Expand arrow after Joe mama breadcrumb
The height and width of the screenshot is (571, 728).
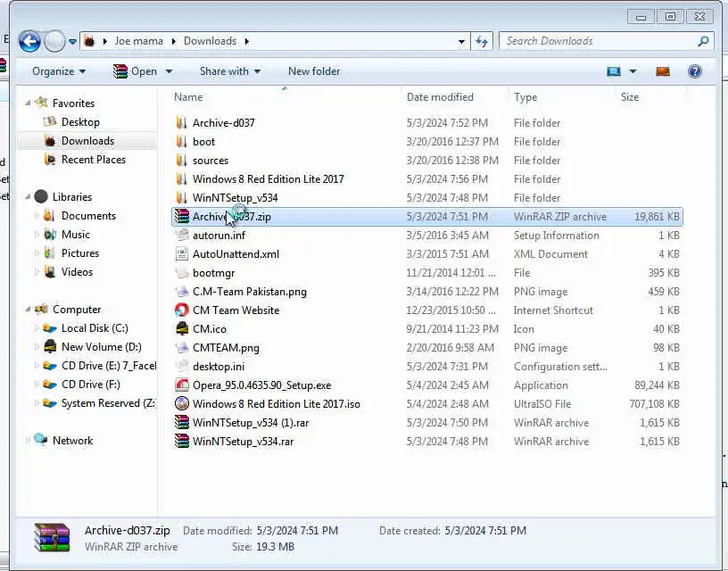[173, 41]
